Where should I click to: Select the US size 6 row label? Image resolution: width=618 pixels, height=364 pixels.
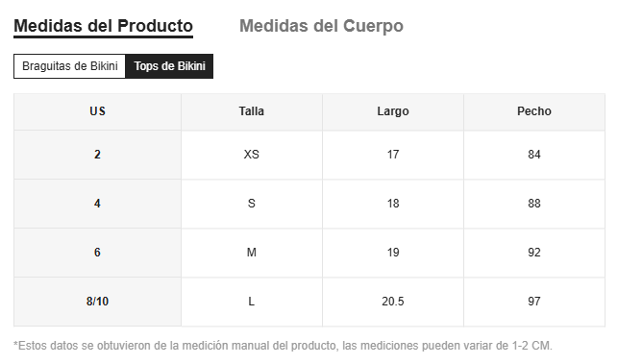point(97,253)
